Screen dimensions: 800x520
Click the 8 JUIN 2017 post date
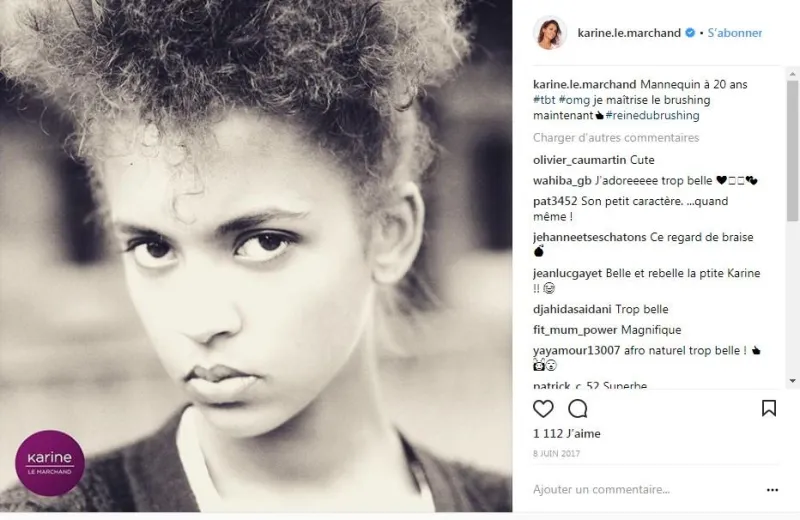(x=556, y=454)
